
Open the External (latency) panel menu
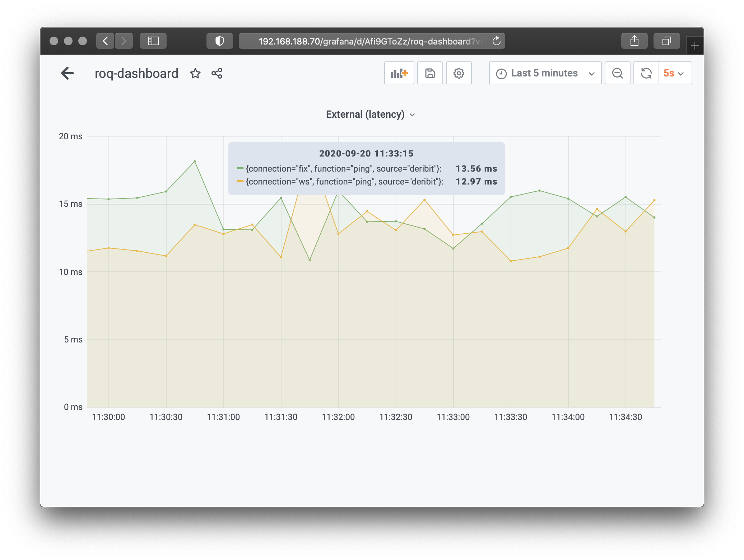point(370,115)
